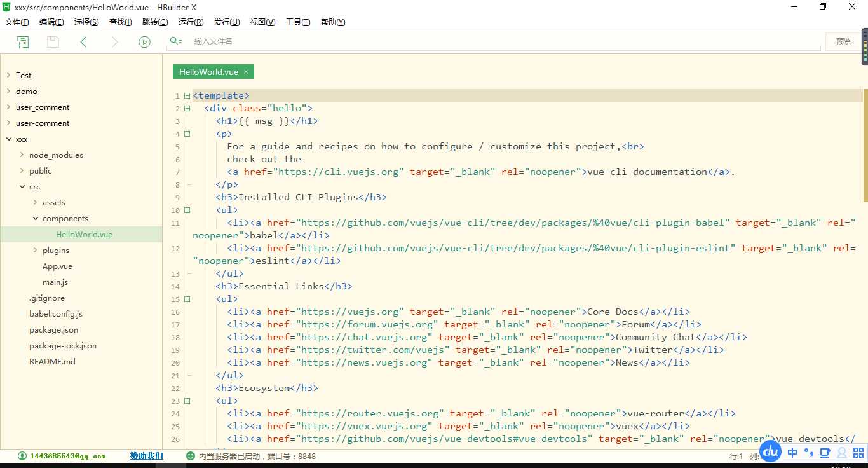Fold the ul block at line 10
The height and width of the screenshot is (468, 868).
(187, 210)
